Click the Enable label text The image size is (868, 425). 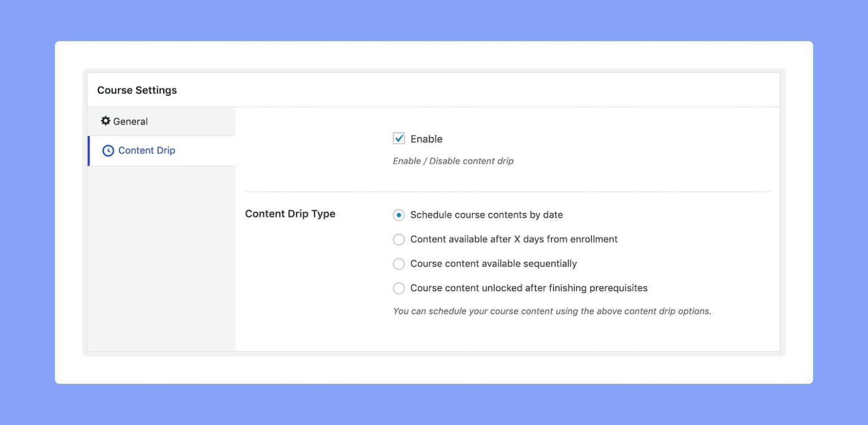pos(426,139)
